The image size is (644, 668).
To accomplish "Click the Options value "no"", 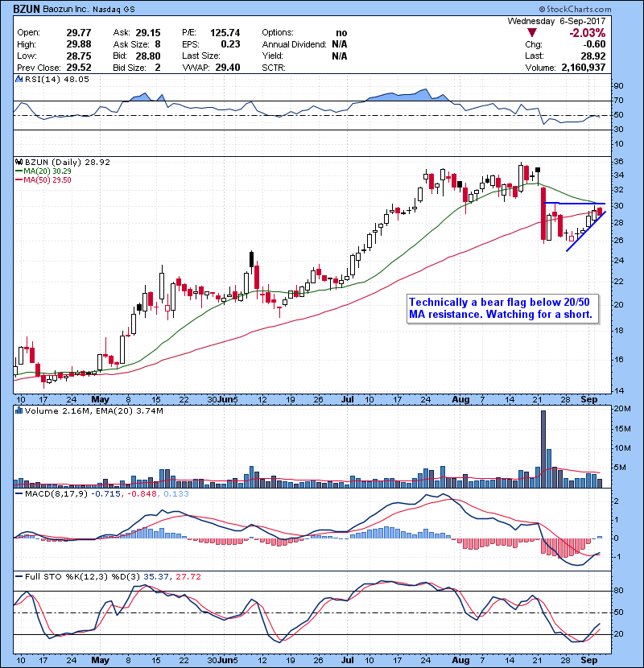I will pos(341,33).
